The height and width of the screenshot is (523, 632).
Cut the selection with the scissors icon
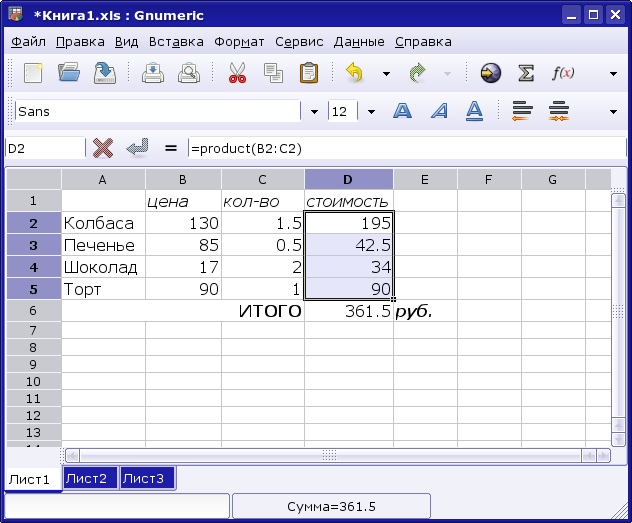pyautogui.click(x=237, y=73)
